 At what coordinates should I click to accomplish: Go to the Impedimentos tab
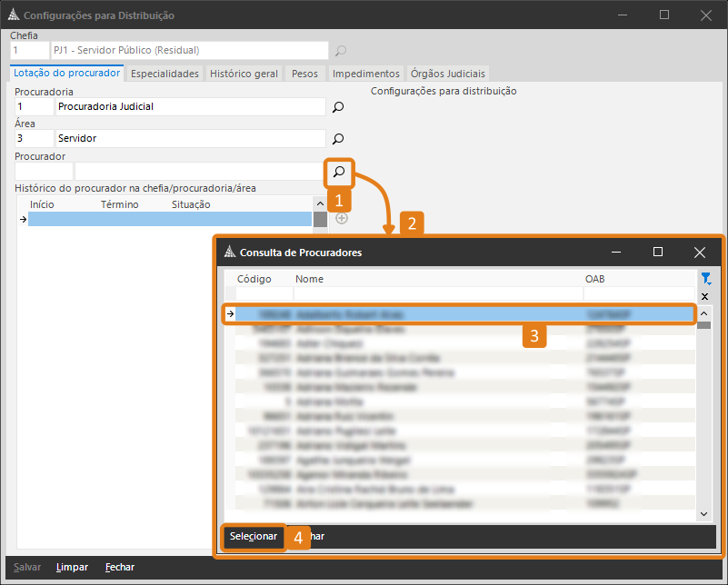(365, 74)
